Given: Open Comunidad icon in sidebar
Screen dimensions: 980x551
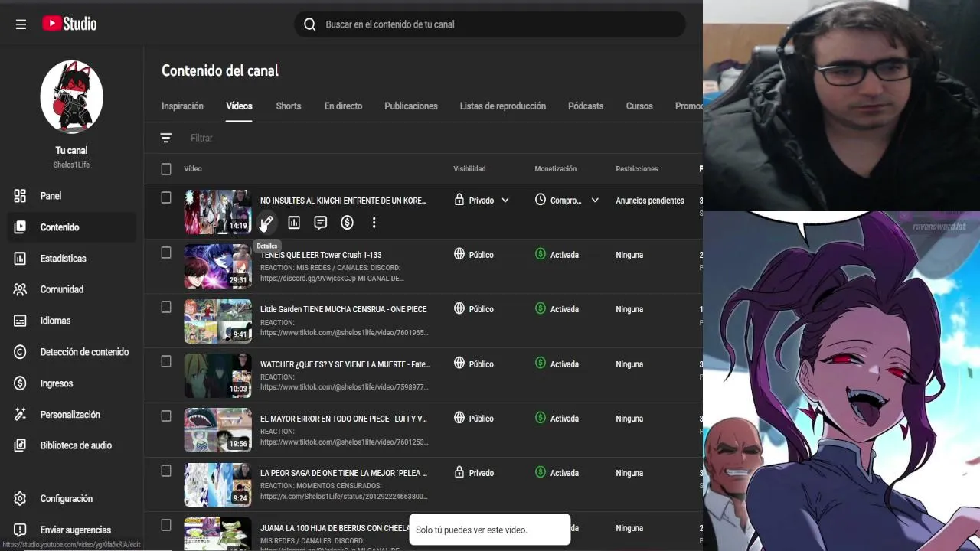Looking at the screenshot, I should [x=20, y=289].
